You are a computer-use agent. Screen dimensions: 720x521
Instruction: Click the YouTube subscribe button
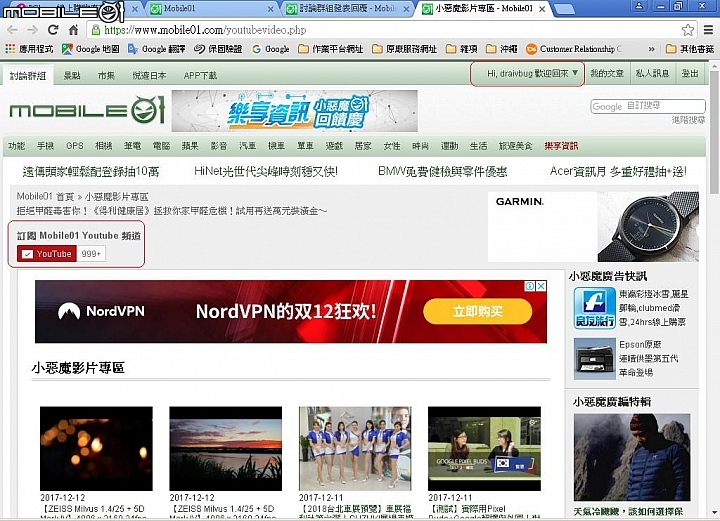coord(47,254)
